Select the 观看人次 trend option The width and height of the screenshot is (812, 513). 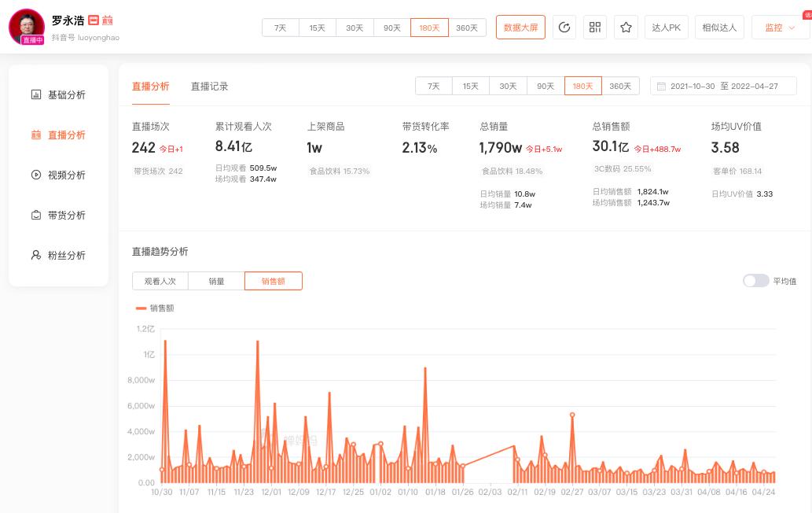tap(160, 281)
